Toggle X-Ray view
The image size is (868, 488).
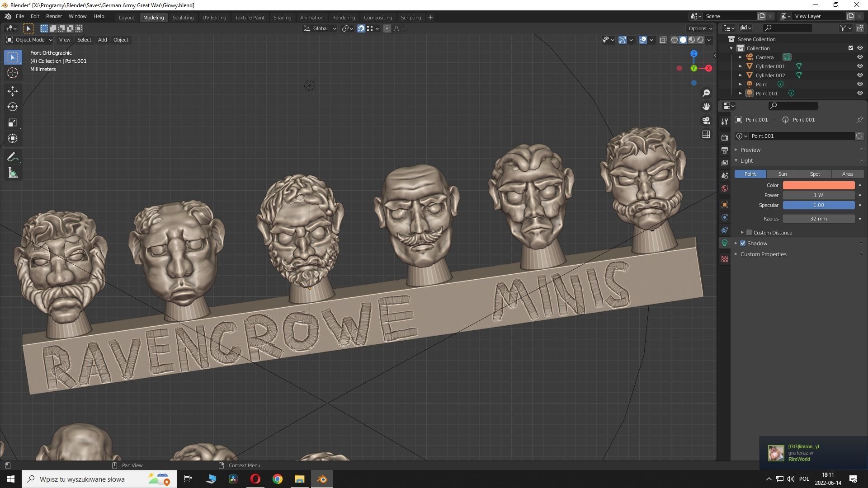point(663,40)
